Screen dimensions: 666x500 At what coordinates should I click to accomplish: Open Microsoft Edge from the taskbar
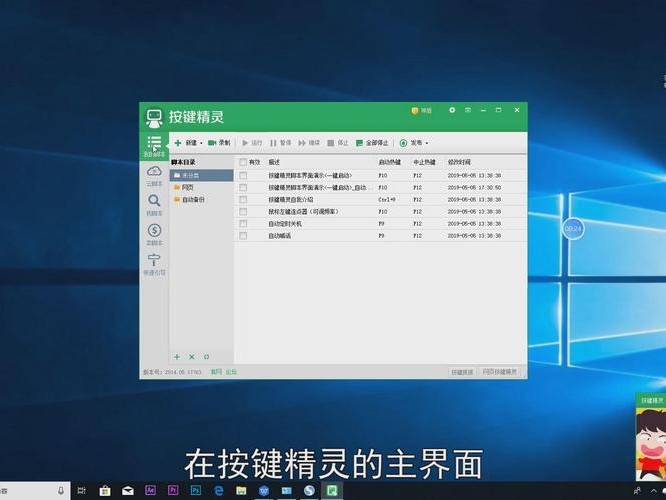(x=219, y=491)
